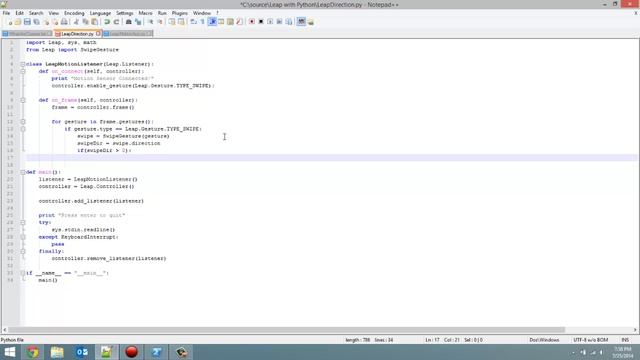This screenshot has height=360, width=640.
Task: Open Chrome from the taskbar
Action: click(33, 352)
